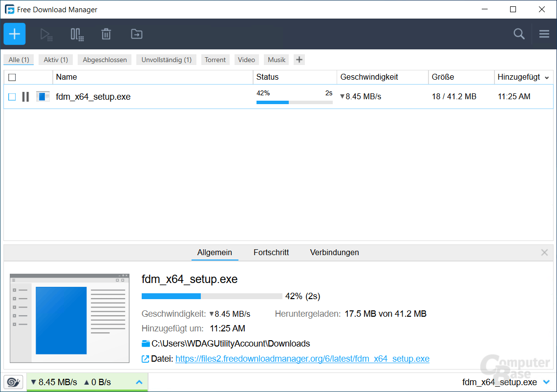Image resolution: width=557 pixels, height=392 pixels.
Task: Open the scheduler icon in the toolbar
Action: pos(77,34)
